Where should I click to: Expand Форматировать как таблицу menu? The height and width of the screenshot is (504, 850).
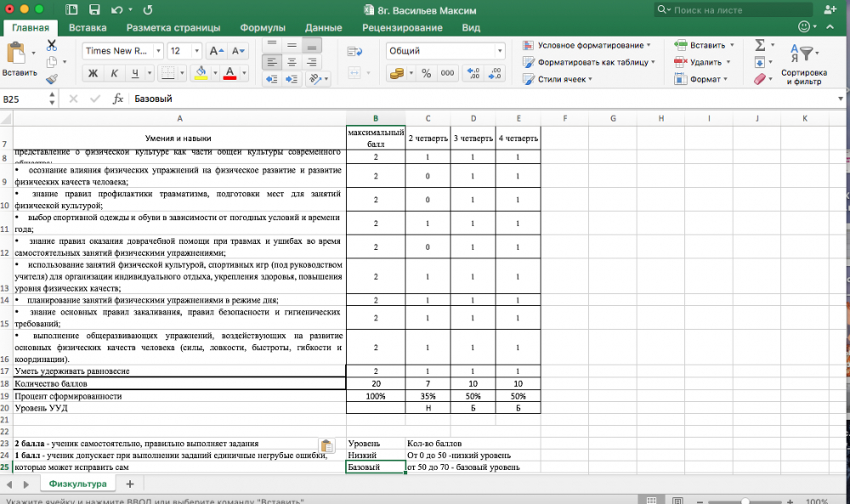589,62
